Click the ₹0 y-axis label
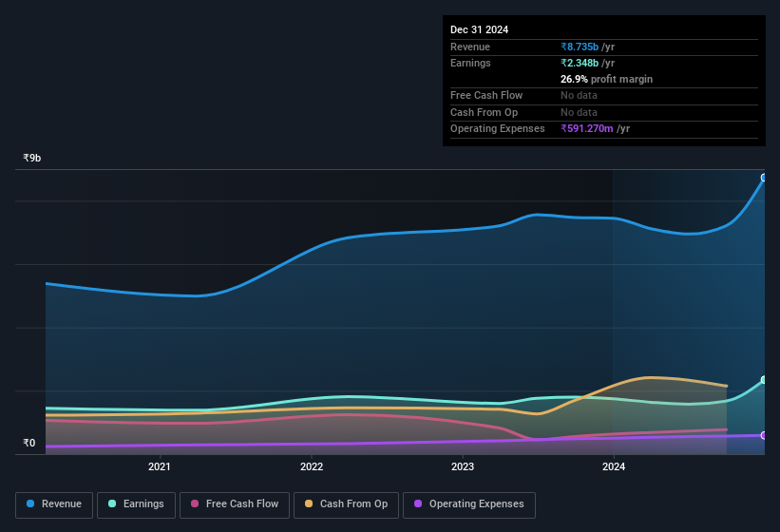 pos(29,443)
